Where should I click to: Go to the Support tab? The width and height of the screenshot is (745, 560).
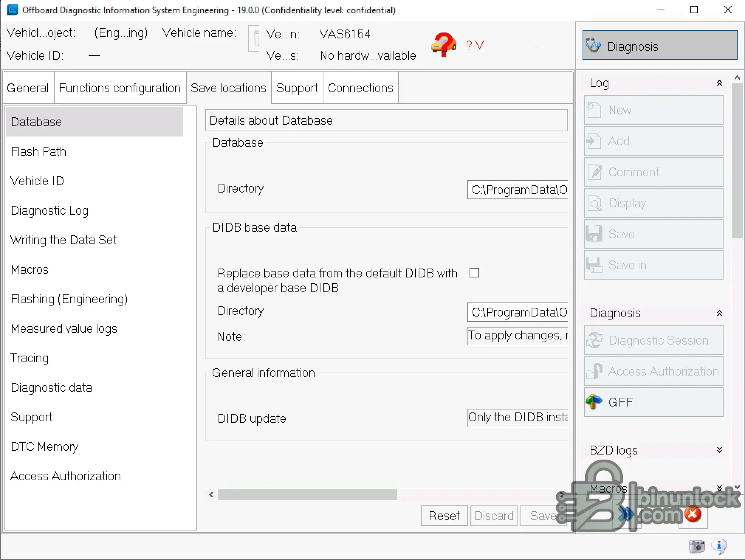click(297, 88)
